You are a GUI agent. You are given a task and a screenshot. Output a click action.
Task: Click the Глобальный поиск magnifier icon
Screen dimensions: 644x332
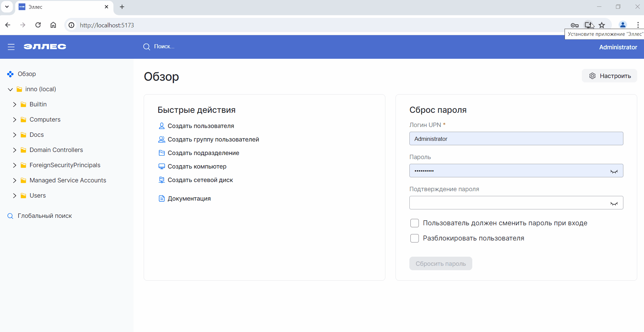(x=10, y=215)
